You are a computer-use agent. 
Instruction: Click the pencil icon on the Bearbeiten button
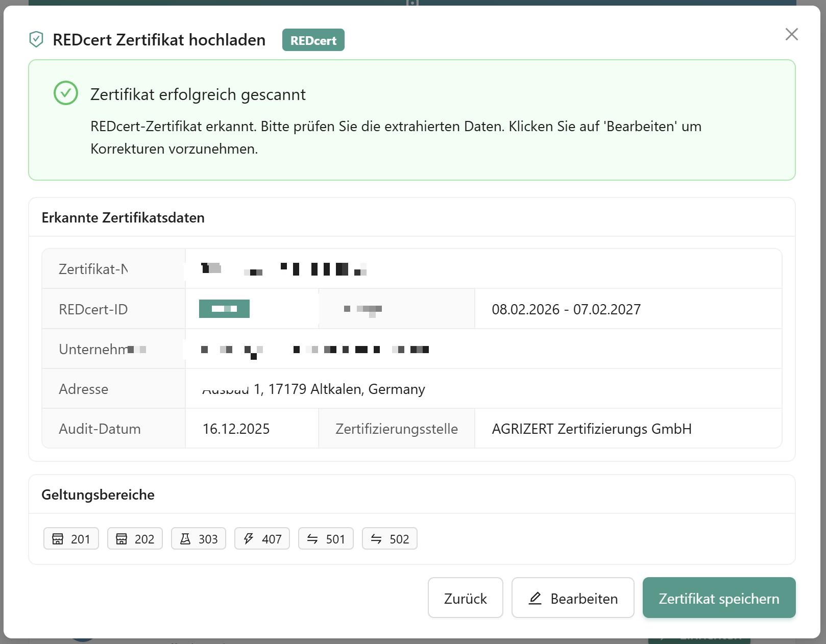point(536,598)
